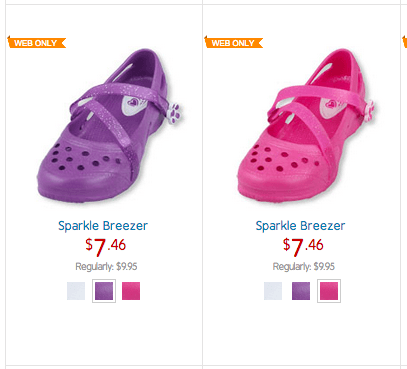
Task: Click the $7.46 price under the pink shoe
Action: click(303, 247)
